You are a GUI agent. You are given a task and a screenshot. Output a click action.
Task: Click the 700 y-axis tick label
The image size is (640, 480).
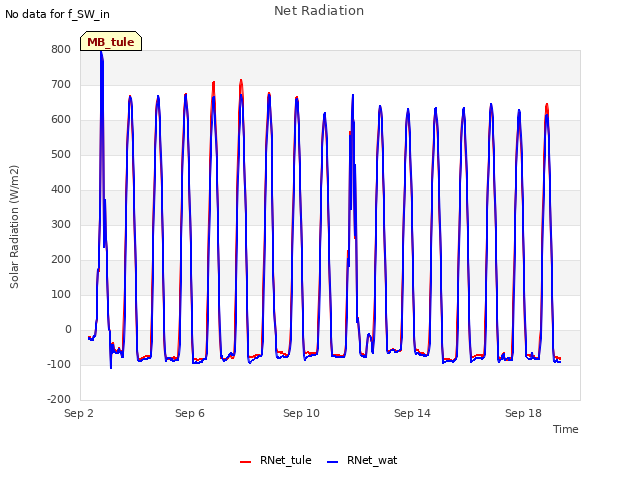61,84
